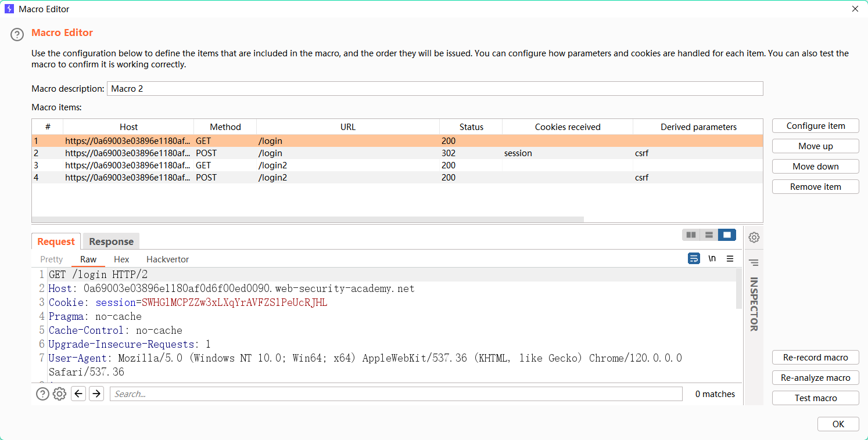Sort by the Status column header

pos(471,127)
